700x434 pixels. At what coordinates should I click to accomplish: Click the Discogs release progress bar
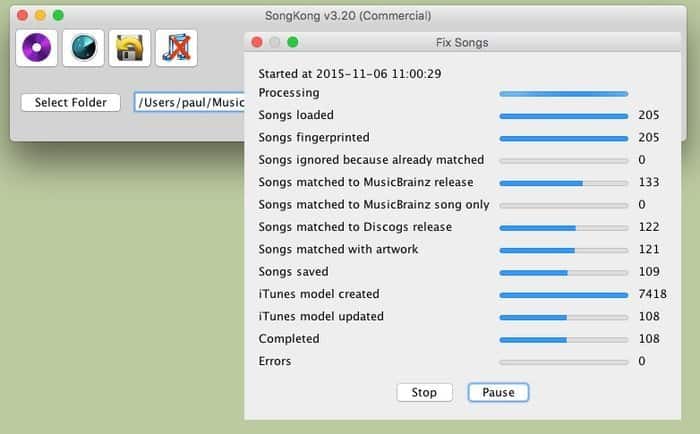[x=563, y=228]
